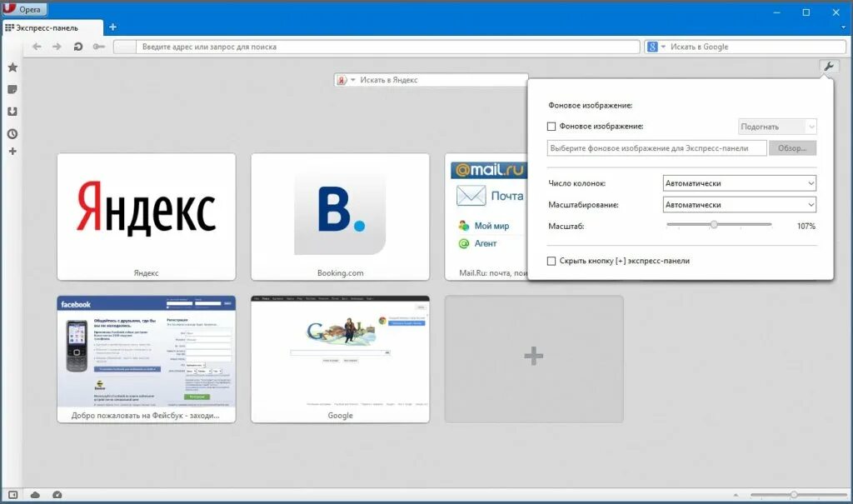Click the Масштаб slider handle
Screen dimensions: 853x504
714,224
